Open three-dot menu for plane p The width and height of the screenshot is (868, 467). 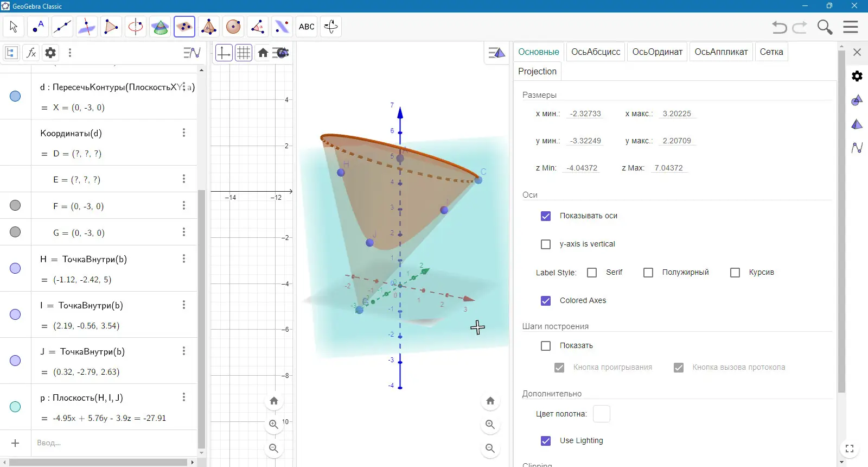(x=184, y=397)
